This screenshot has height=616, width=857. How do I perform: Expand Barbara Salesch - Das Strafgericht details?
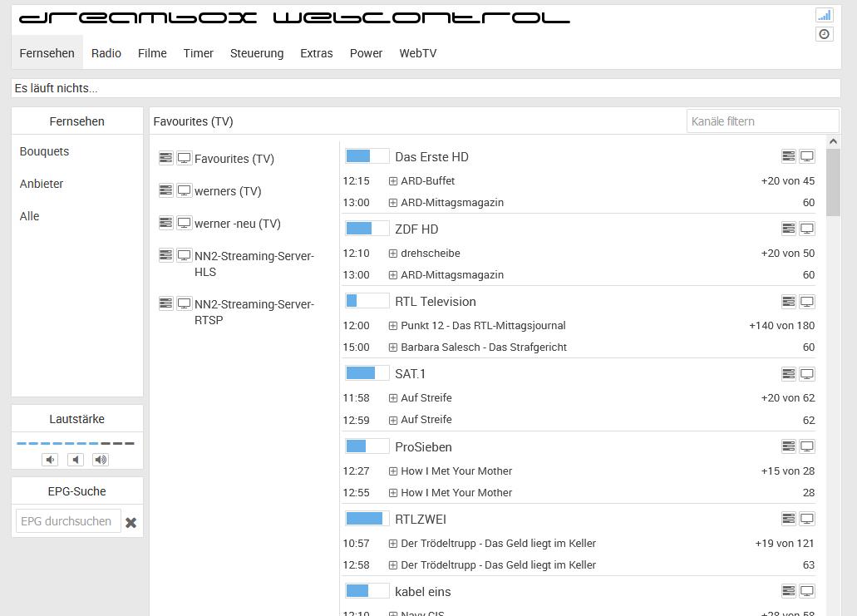point(393,347)
